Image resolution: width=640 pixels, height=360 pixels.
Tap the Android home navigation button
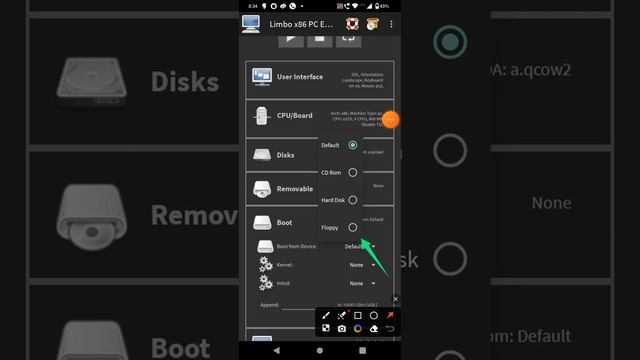[320, 350]
